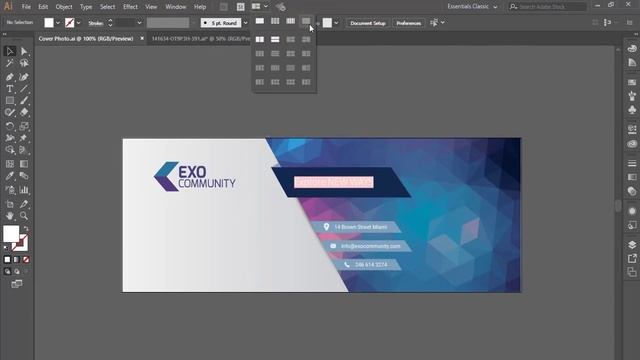Open fill color dropdown arrow in control bar
This screenshot has height=360, width=640.
point(58,23)
